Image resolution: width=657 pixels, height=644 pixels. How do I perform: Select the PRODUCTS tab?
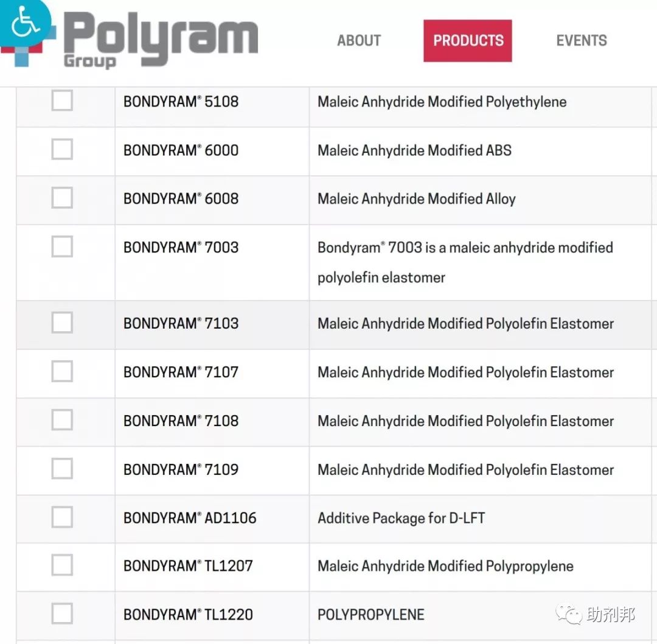468,41
